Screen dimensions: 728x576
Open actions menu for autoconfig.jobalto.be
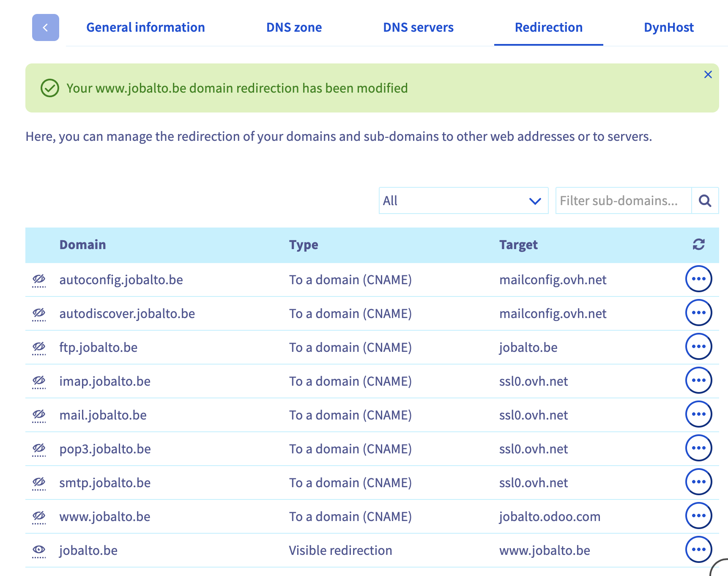(698, 279)
